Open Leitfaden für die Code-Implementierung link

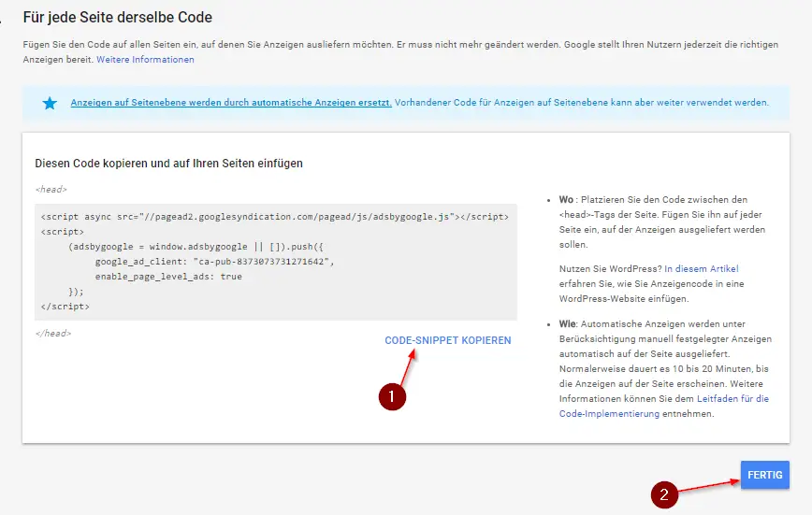coord(664,407)
